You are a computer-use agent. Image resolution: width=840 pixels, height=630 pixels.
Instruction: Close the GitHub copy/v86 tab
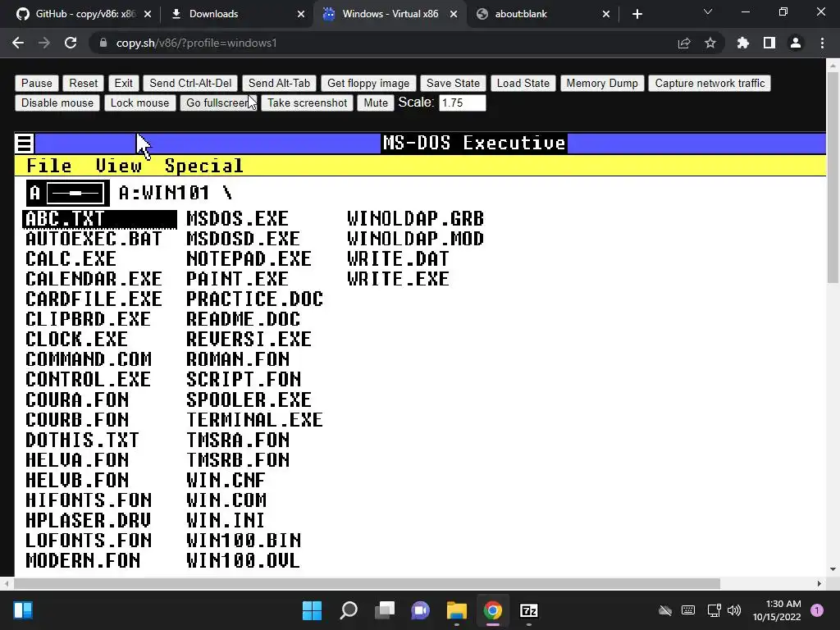148,14
